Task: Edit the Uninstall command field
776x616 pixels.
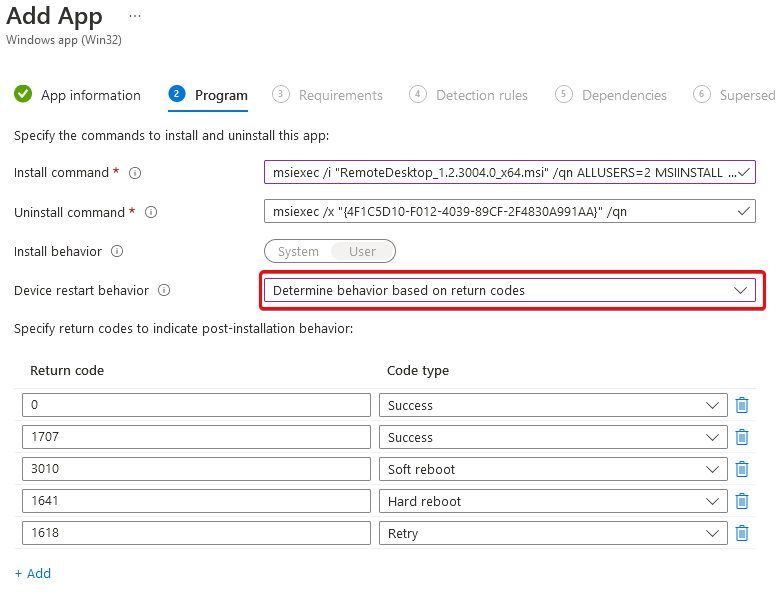Action: (510, 211)
